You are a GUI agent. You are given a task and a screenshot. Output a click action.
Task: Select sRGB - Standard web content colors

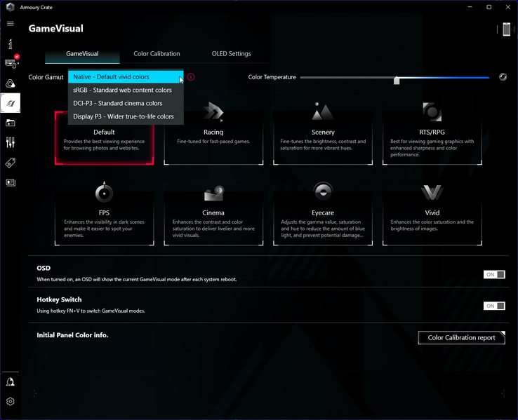coord(126,90)
